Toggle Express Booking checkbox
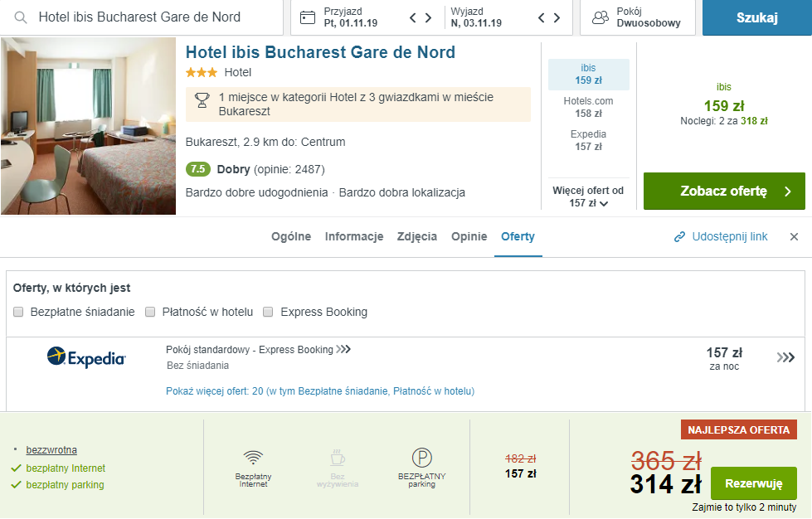This screenshot has height=519, width=812. pos(269,313)
